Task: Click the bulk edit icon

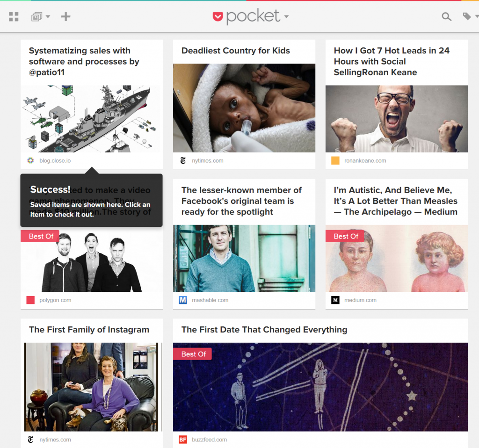Action: pyautogui.click(x=36, y=17)
